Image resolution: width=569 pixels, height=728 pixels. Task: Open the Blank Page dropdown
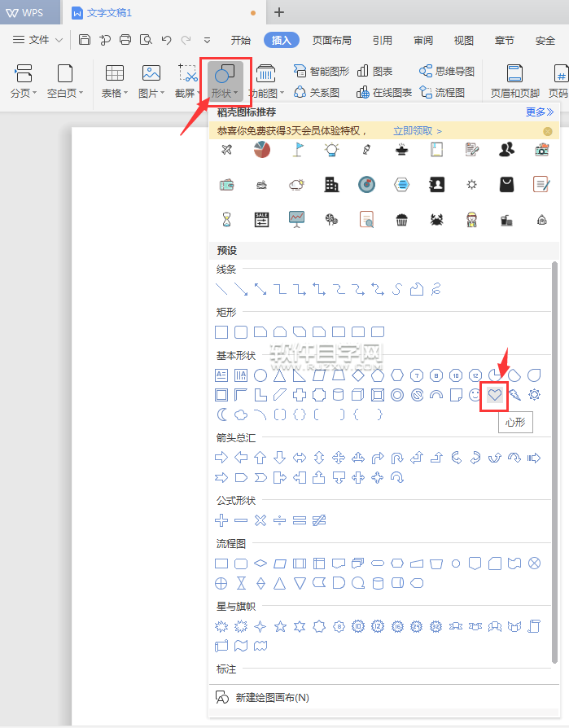pos(65,81)
